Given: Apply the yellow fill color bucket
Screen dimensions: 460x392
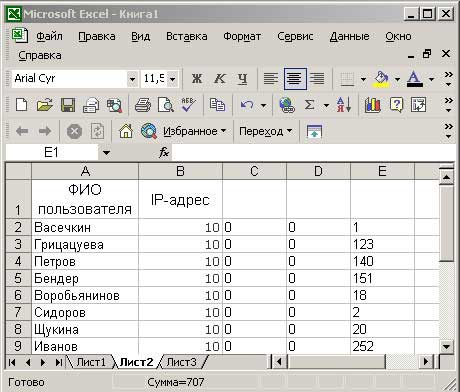Looking at the screenshot, I should 382,79.
